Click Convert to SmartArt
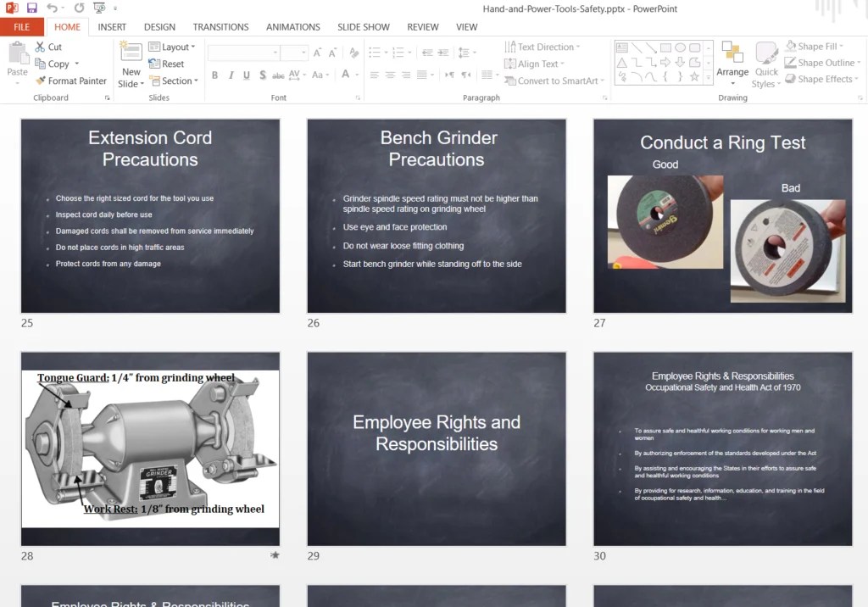868x607 pixels. pyautogui.click(x=554, y=81)
